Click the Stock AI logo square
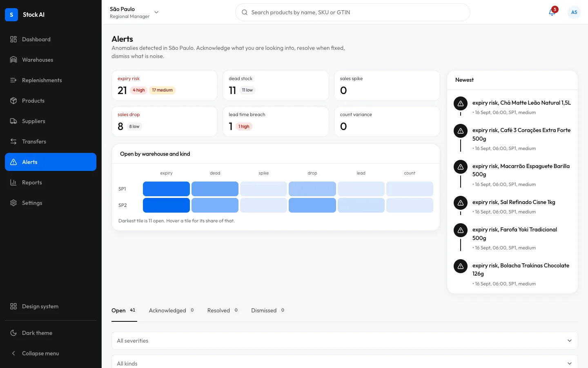The height and width of the screenshot is (368, 588). [11, 15]
